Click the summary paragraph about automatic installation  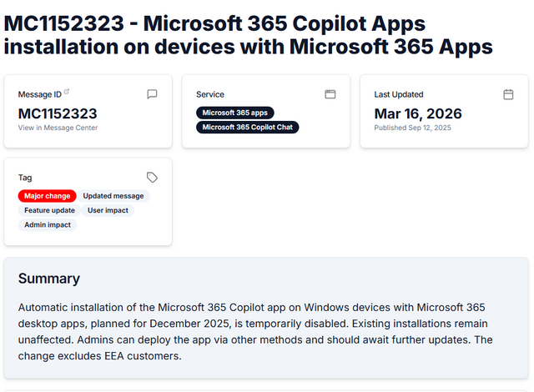pyautogui.click(x=255, y=332)
